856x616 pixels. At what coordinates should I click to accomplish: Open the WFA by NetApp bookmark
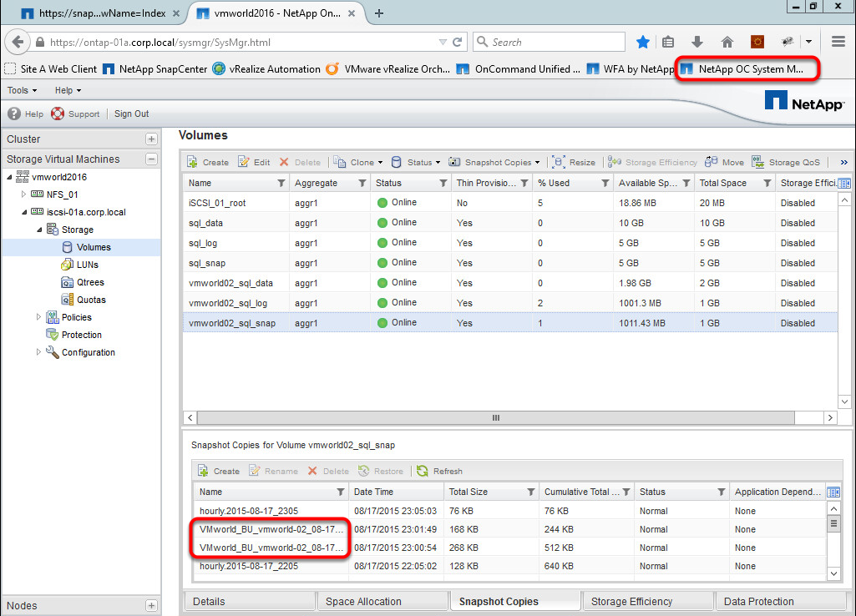631,69
